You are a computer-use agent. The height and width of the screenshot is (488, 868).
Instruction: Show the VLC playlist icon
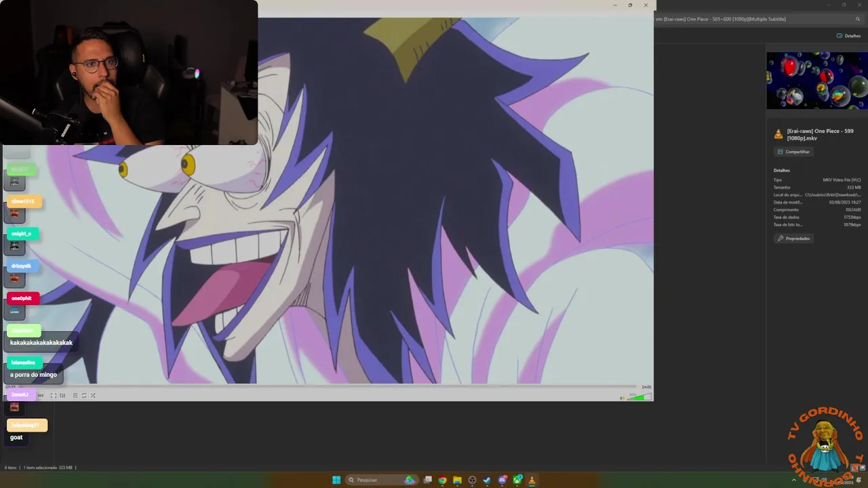[75, 395]
